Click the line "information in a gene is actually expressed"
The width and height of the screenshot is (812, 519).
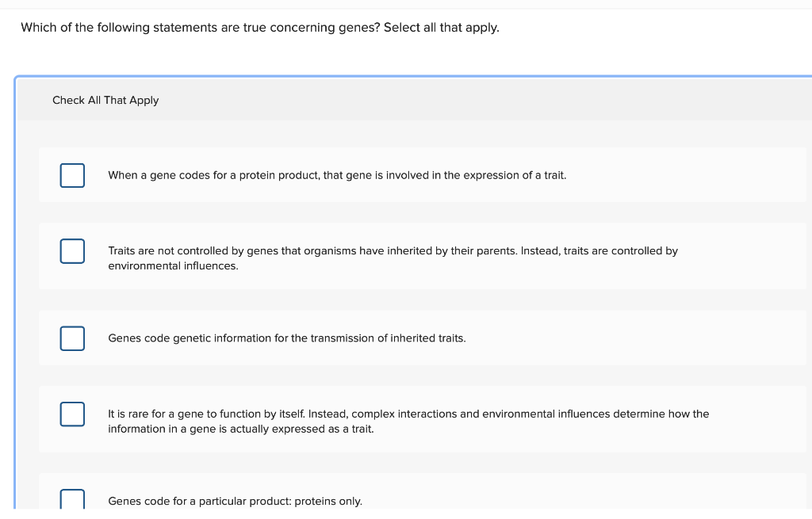[240, 429]
